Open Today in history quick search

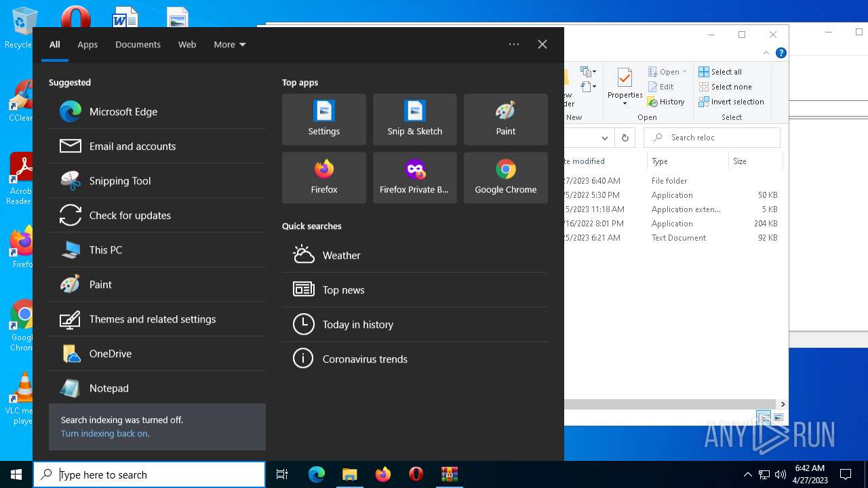tap(415, 325)
